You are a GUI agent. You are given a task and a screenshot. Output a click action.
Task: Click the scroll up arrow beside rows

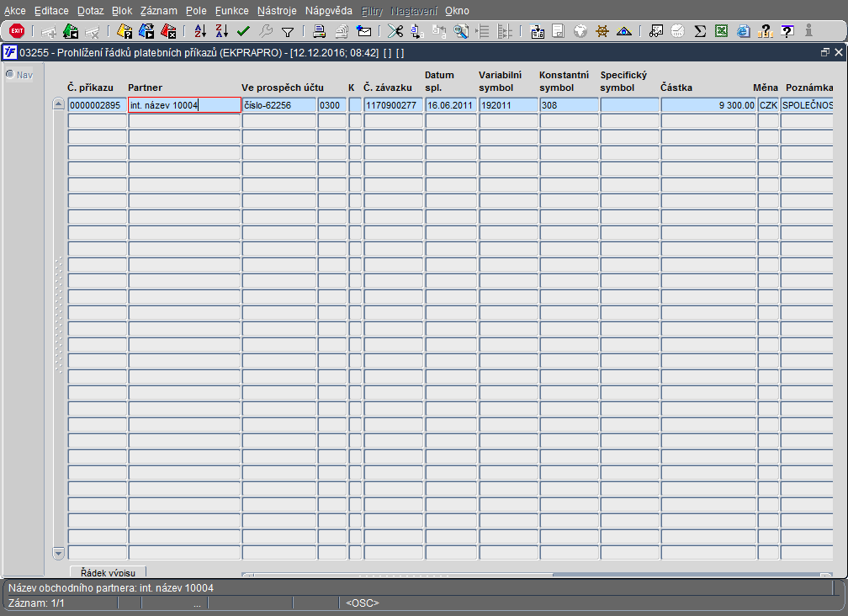click(58, 104)
